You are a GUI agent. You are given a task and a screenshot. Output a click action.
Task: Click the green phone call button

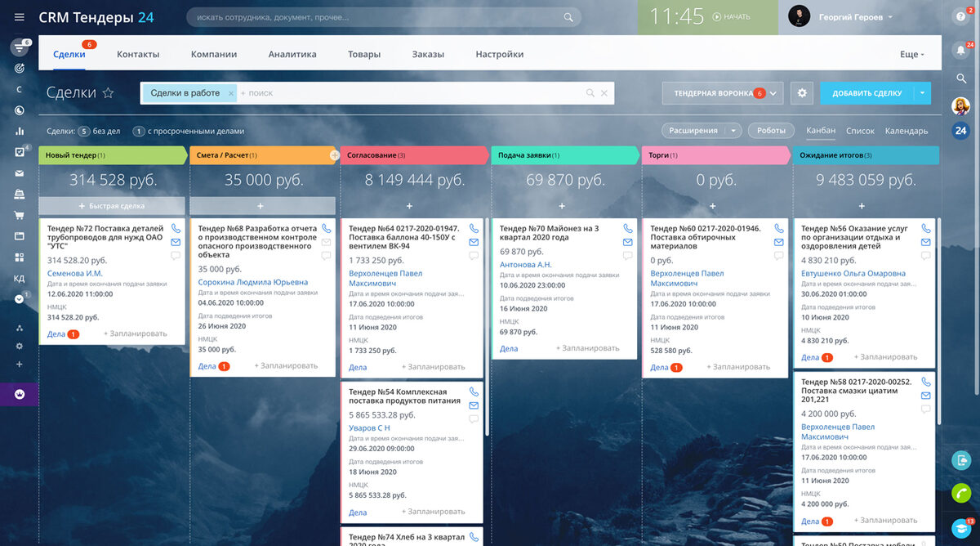coord(961,493)
